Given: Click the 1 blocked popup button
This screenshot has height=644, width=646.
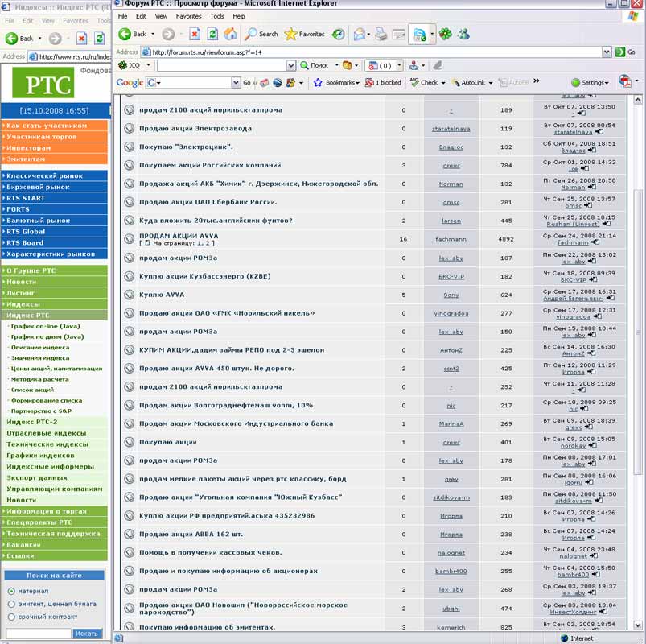Looking at the screenshot, I should 383,82.
